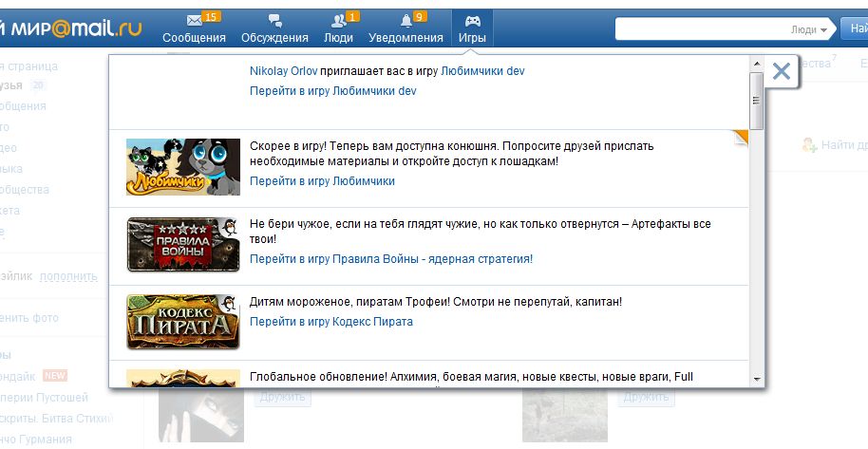
Task: Open the Люди search filter dropdown
Action: 809,29
